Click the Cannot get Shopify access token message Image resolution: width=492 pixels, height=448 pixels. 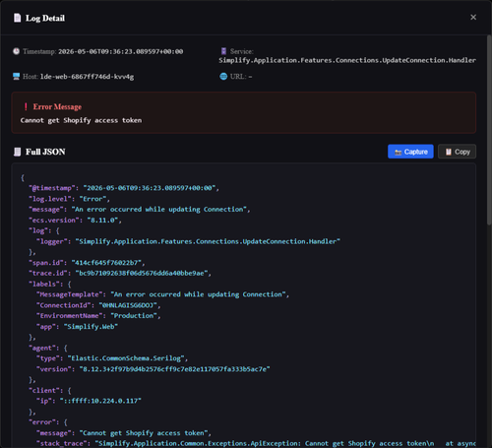[81, 120]
